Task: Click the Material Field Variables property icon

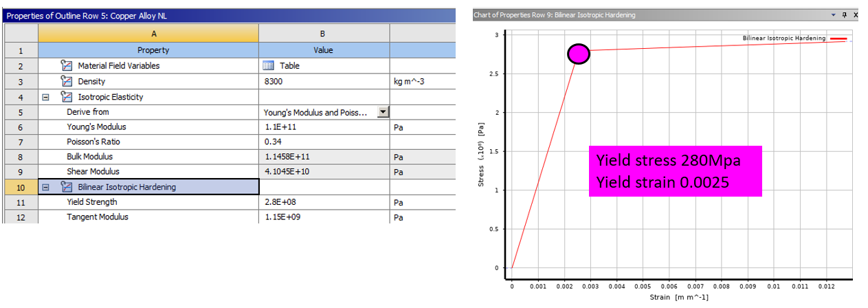Action: (x=67, y=66)
